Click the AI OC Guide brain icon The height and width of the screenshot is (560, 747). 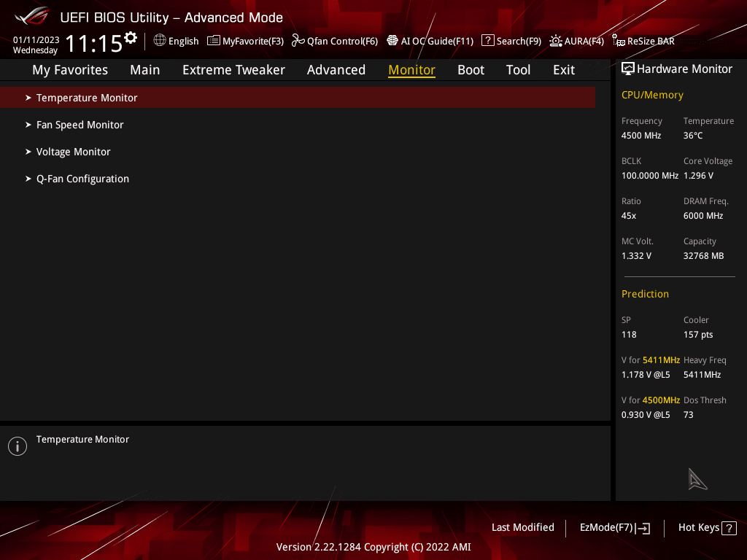(x=392, y=41)
